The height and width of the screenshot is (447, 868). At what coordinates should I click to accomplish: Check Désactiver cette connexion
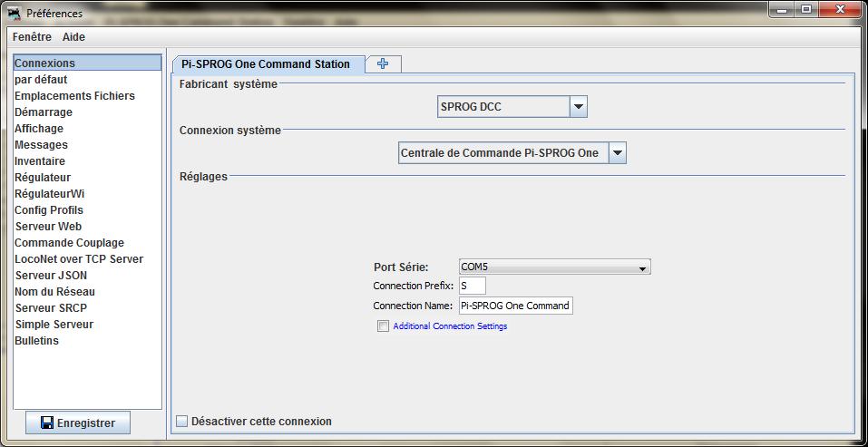click(182, 422)
